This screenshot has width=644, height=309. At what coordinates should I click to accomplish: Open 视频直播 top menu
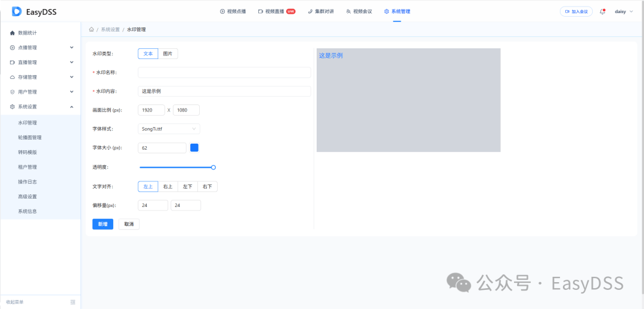coord(277,11)
